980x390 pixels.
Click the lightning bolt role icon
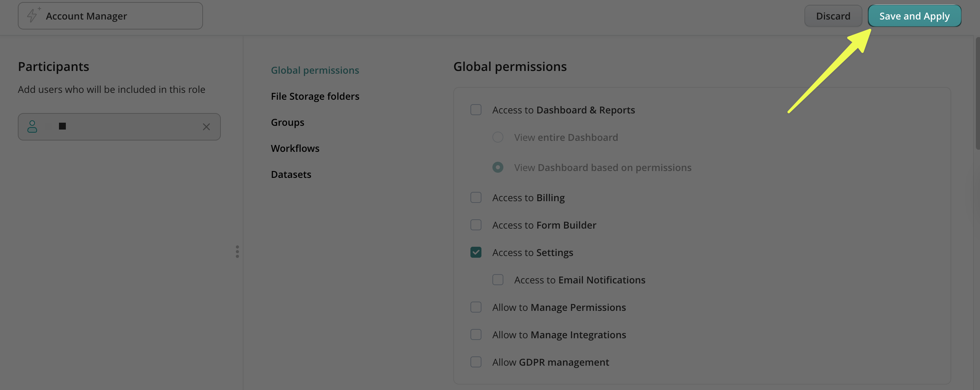pyautogui.click(x=33, y=15)
